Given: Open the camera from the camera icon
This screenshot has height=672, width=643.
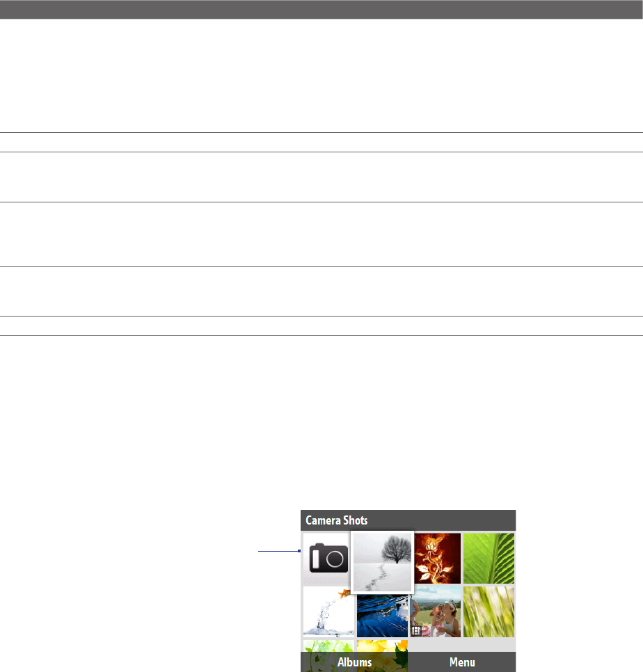Looking at the screenshot, I should click(x=328, y=559).
